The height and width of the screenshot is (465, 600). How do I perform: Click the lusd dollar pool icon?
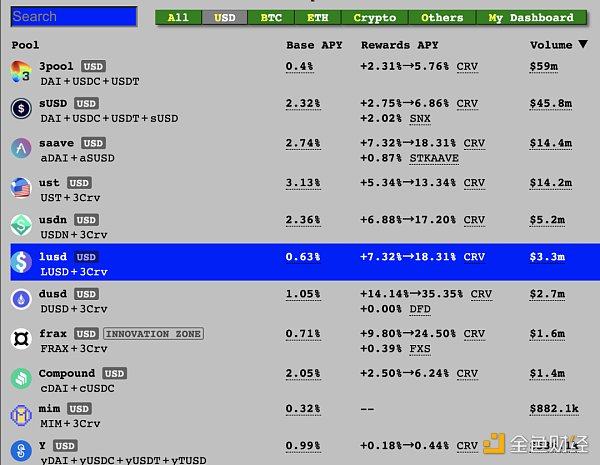pyautogui.click(x=21, y=262)
